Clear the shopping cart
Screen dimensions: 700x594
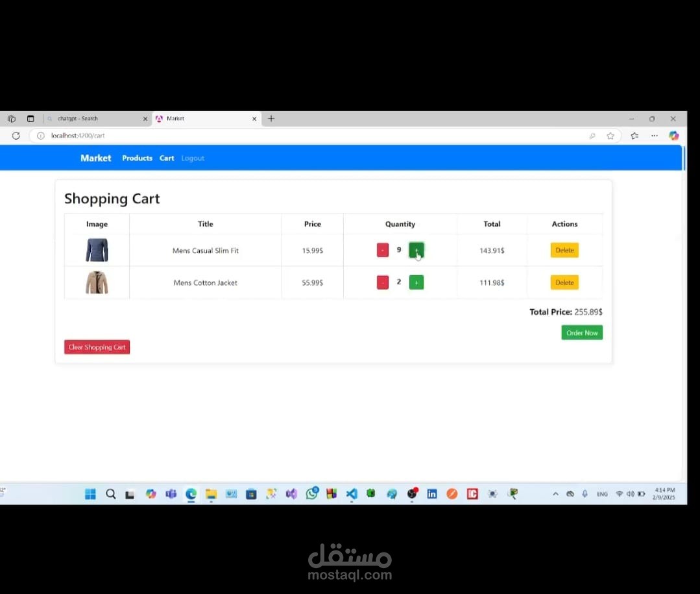coord(97,347)
